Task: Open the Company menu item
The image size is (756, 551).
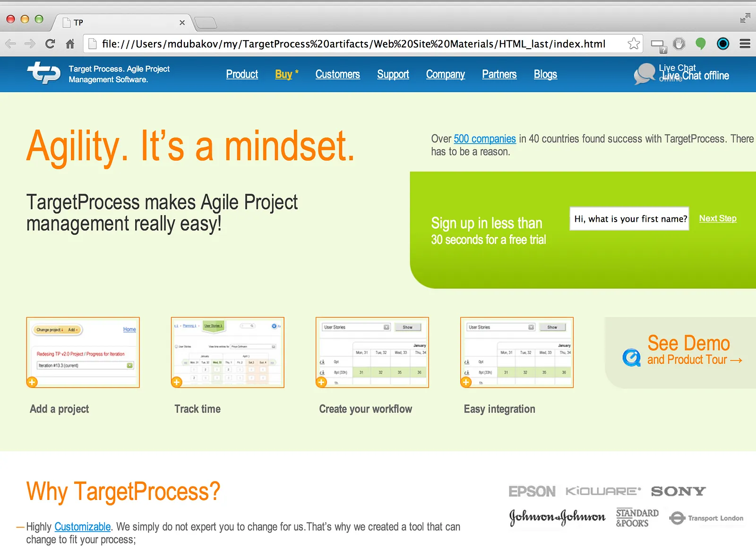Action: (446, 74)
